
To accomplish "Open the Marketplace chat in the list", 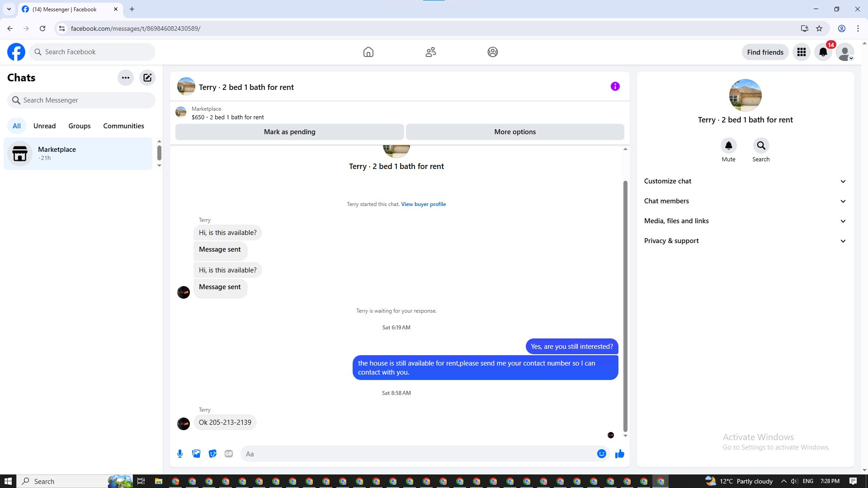I will 78,154.
